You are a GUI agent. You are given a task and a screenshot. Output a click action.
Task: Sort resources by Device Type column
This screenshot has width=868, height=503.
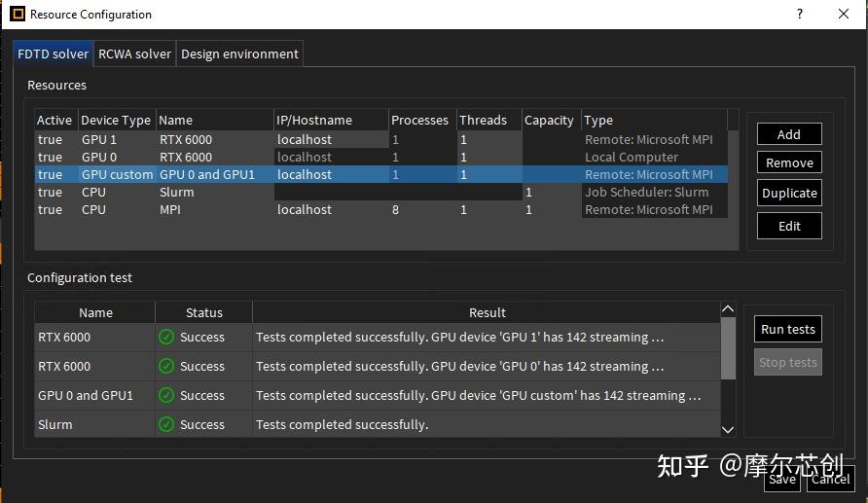tap(116, 121)
